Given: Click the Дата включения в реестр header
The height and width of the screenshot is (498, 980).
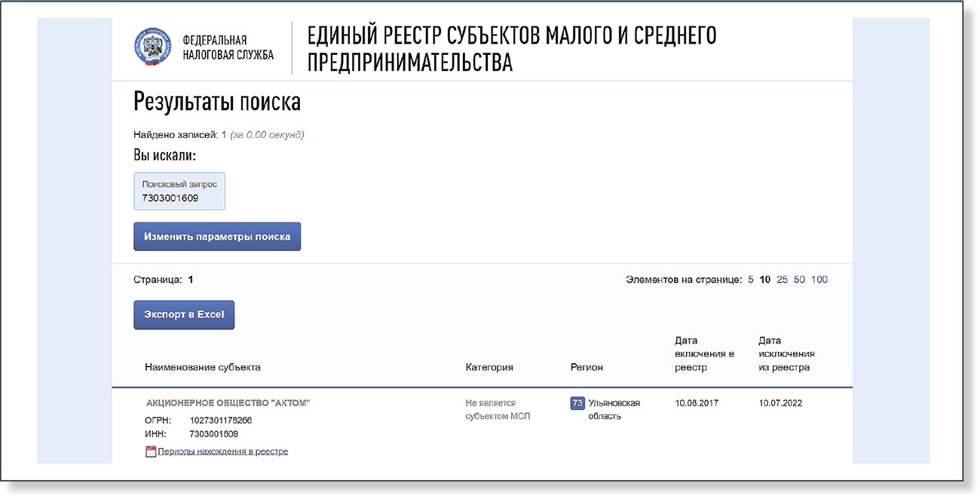Looking at the screenshot, I should click(x=704, y=354).
